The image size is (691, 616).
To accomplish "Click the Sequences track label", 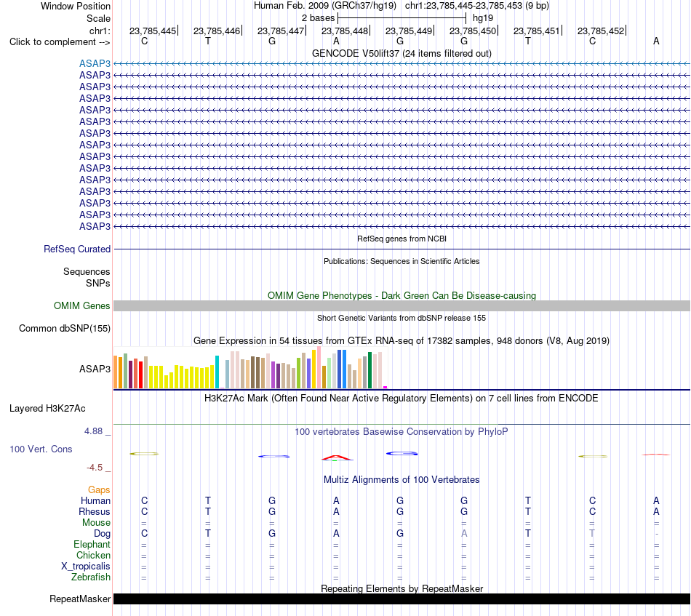I will (87, 271).
